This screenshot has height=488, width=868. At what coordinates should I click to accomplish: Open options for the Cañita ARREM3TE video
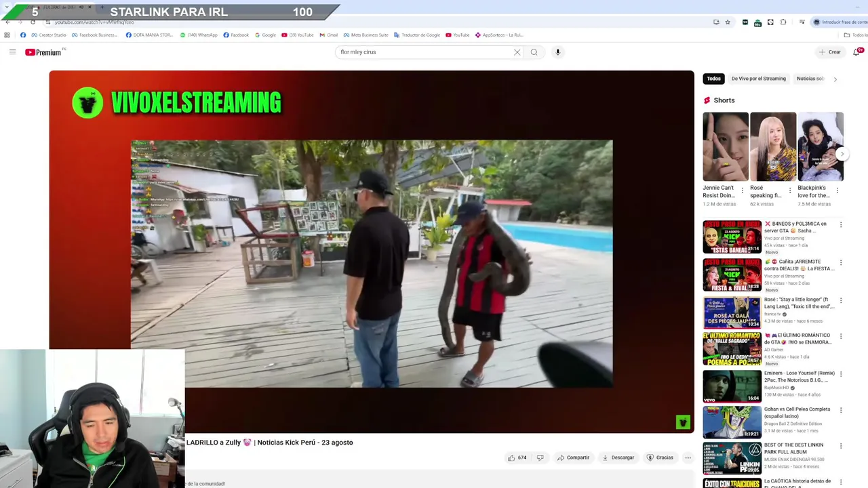tap(841, 262)
